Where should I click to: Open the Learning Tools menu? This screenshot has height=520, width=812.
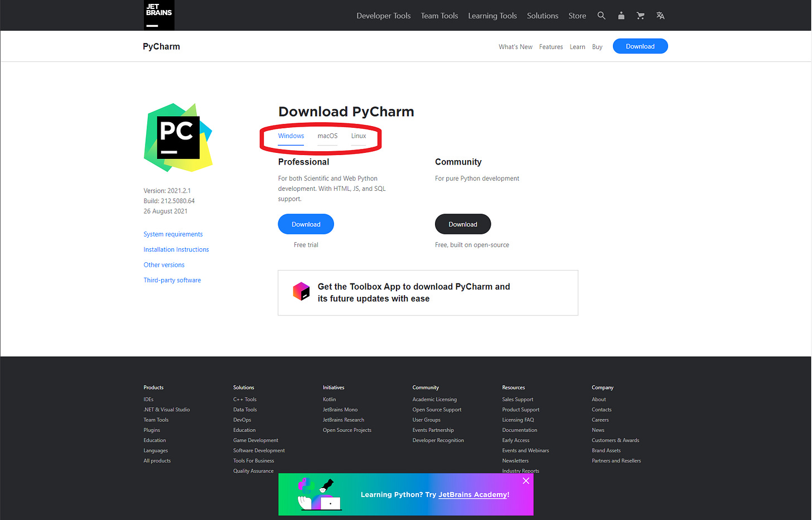[x=492, y=16]
